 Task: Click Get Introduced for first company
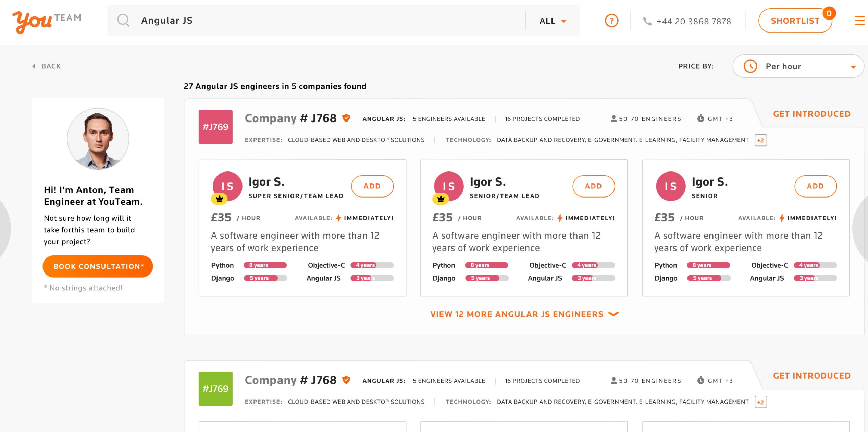[x=812, y=114]
